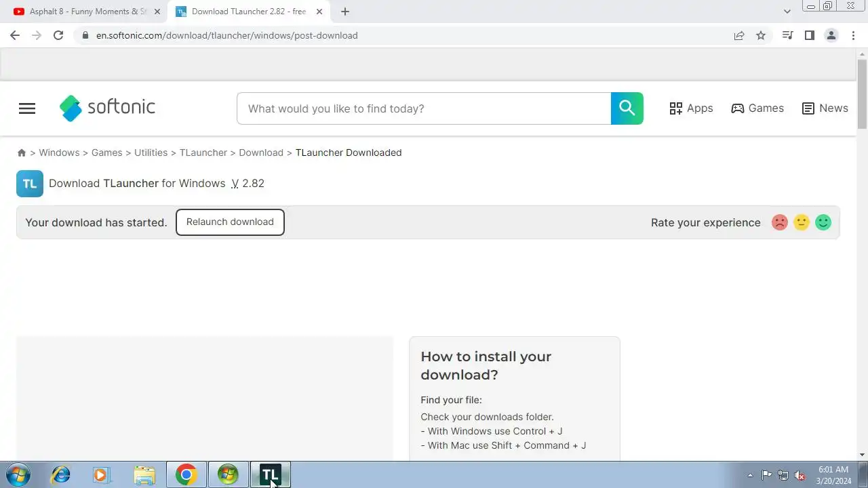Bookmark this page with star
This screenshot has height=488, width=868.
tap(761, 35)
